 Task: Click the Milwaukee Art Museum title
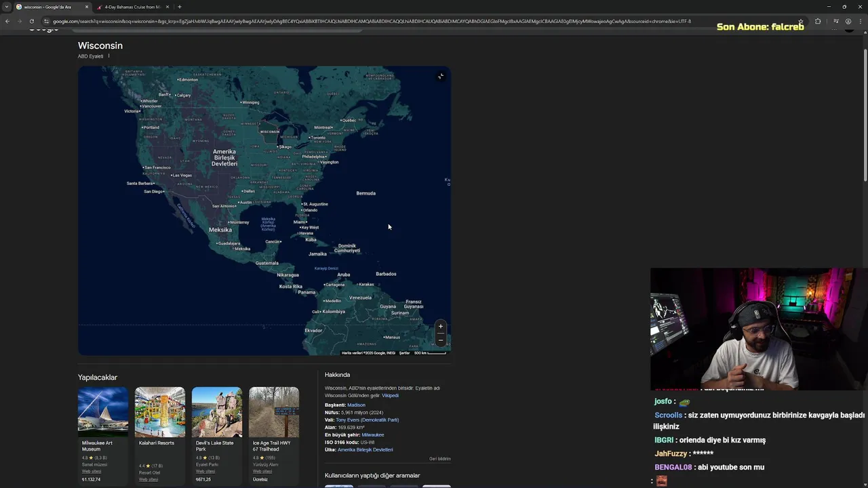(97, 446)
